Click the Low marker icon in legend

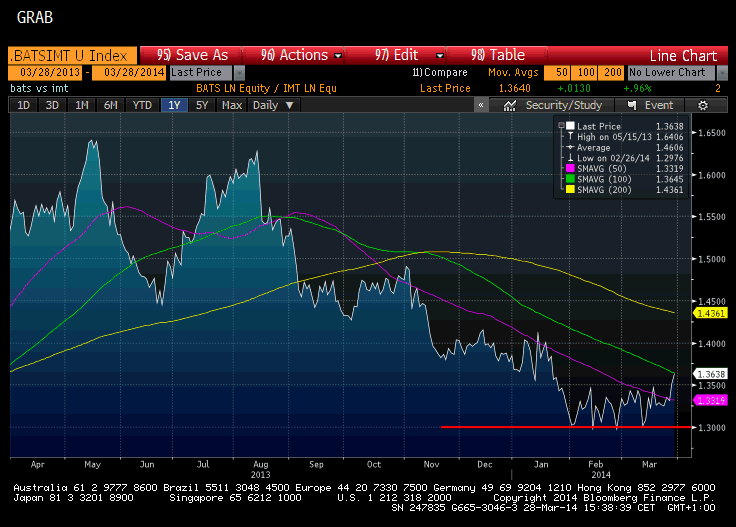click(x=570, y=158)
